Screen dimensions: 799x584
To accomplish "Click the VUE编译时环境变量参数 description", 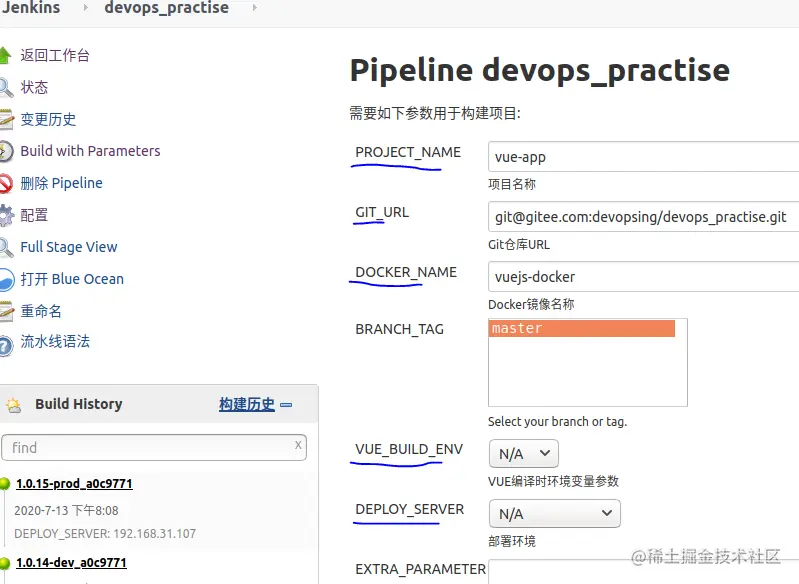I will [x=553, y=481].
